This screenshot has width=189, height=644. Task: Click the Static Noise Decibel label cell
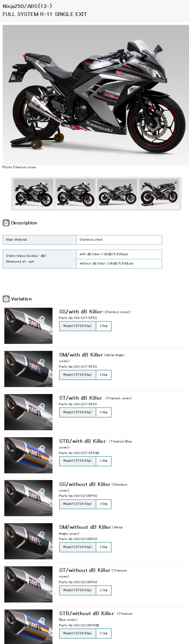[x=40, y=259]
